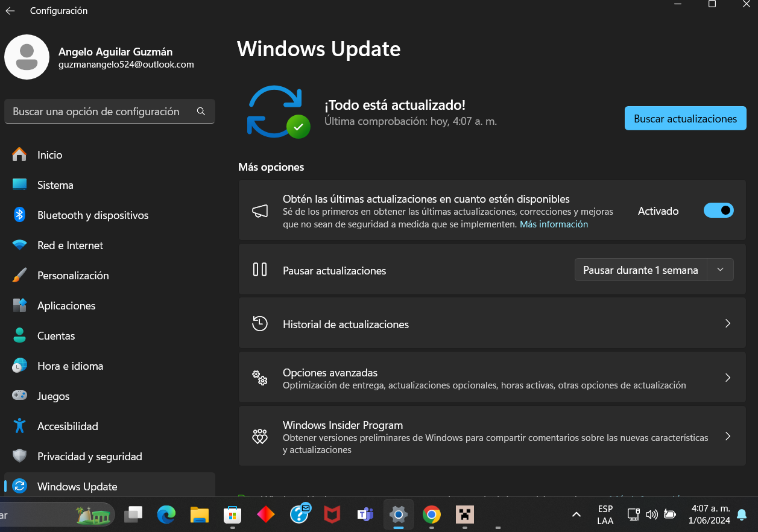Image resolution: width=758 pixels, height=532 pixels.
Task: Open the notification bell in the system tray
Action: [x=742, y=515]
